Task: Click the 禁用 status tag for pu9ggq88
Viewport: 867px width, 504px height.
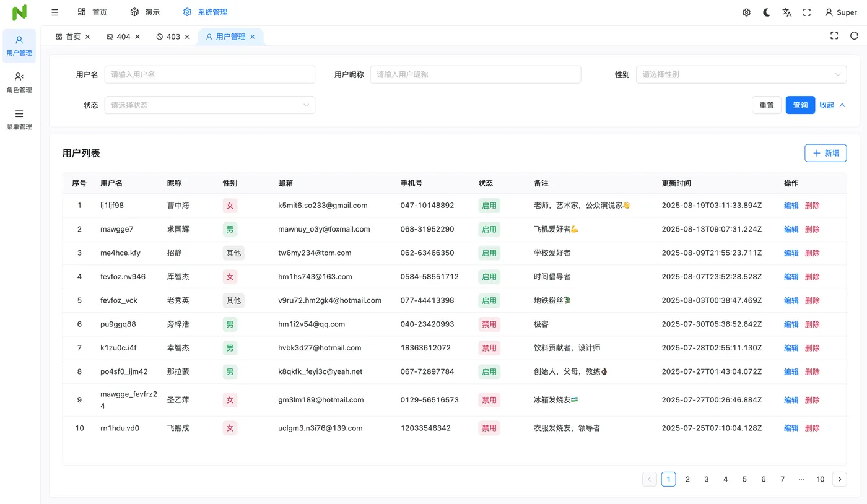Action: click(x=489, y=324)
